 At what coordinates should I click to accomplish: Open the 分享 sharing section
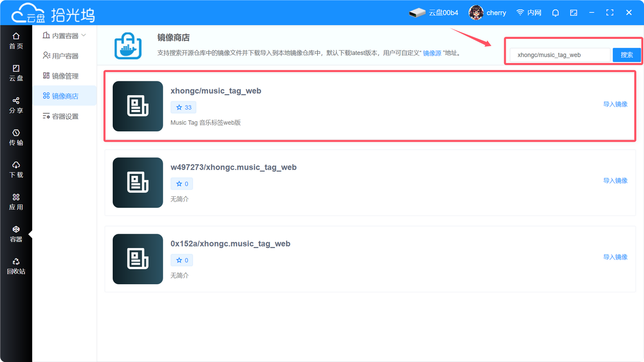(16, 105)
